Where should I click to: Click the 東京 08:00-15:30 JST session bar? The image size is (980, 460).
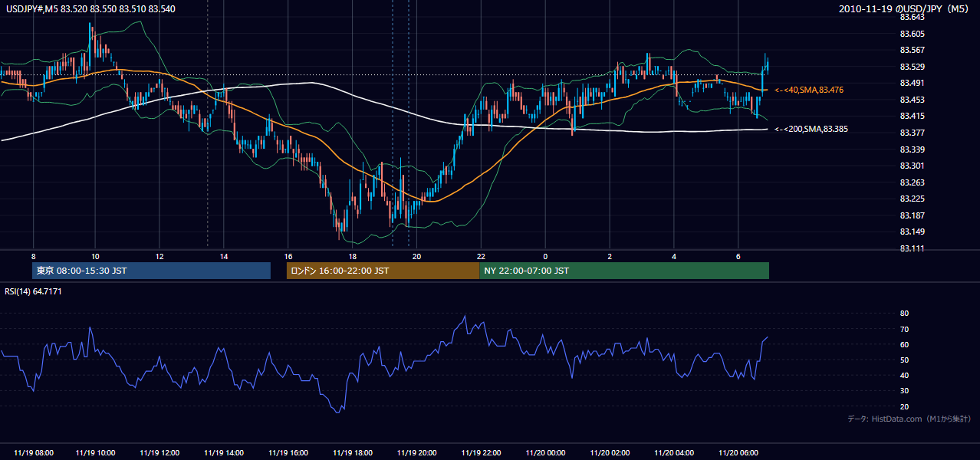pos(151,271)
